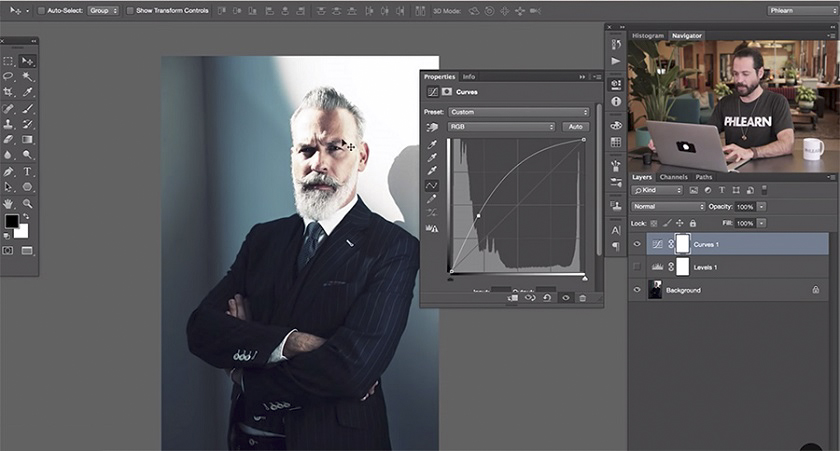Select the white point eyedropper in Curves
Image resolution: width=840 pixels, height=451 pixels.
(x=433, y=171)
